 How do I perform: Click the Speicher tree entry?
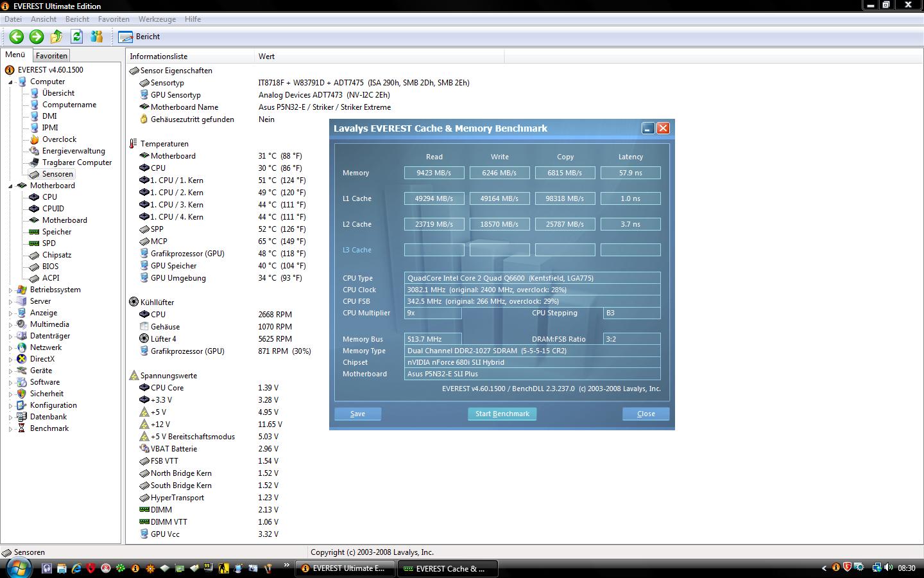coord(56,232)
